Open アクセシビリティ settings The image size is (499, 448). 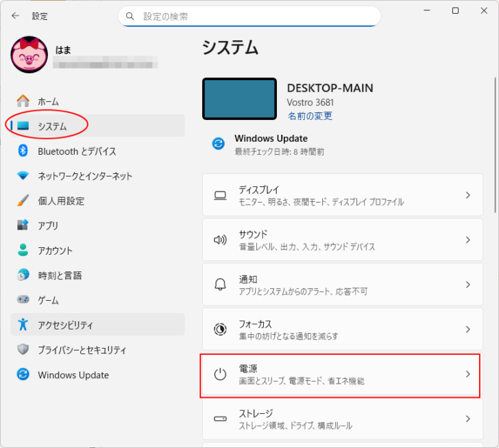click(97, 325)
